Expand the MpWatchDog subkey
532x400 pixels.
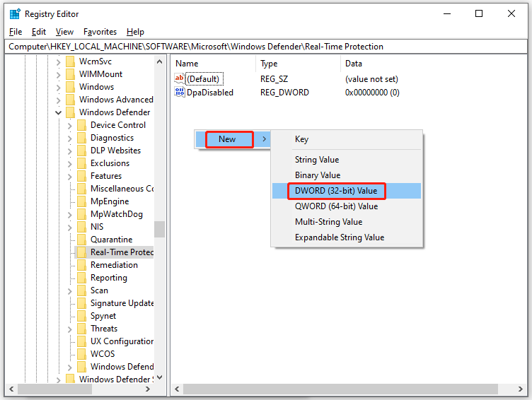[x=69, y=215]
